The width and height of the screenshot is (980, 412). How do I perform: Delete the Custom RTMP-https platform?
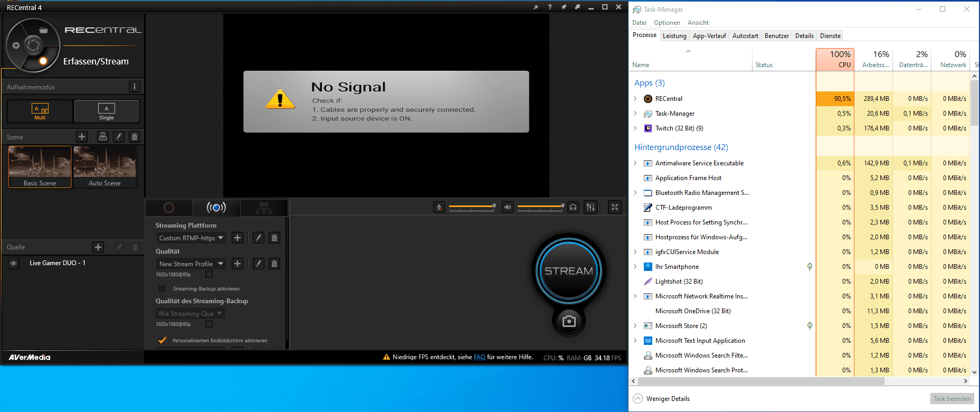coord(274,238)
